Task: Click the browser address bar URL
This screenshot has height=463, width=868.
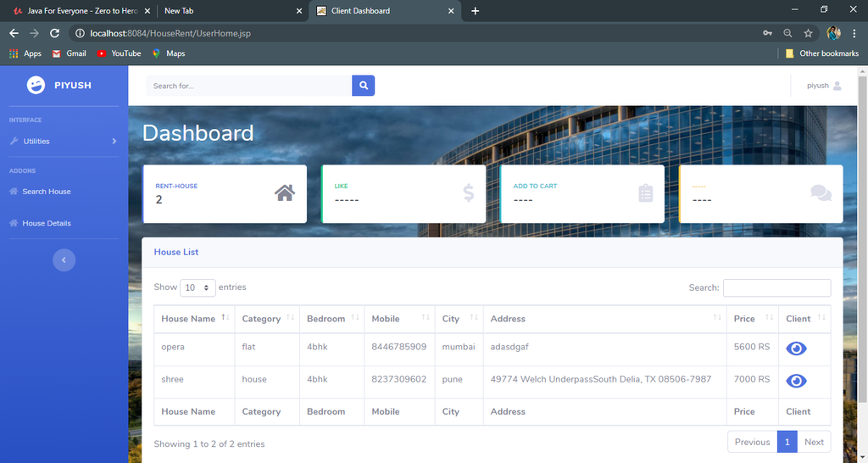Action: (170, 33)
